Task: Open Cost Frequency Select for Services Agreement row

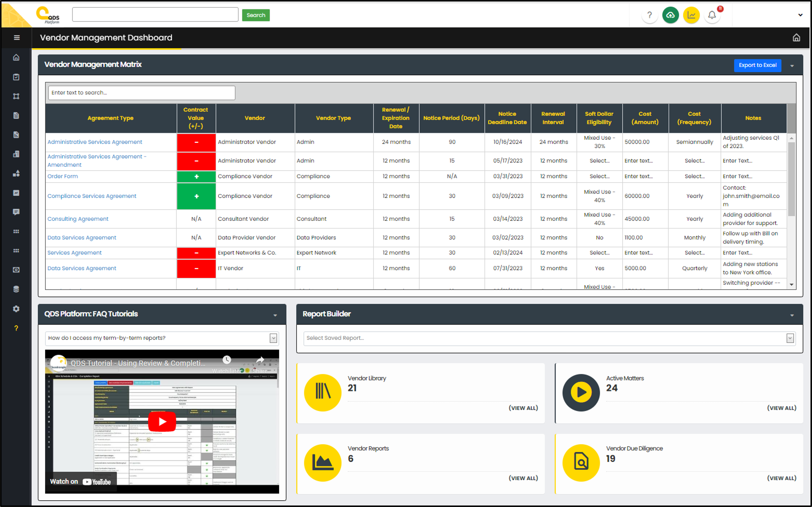Action: [x=695, y=253]
